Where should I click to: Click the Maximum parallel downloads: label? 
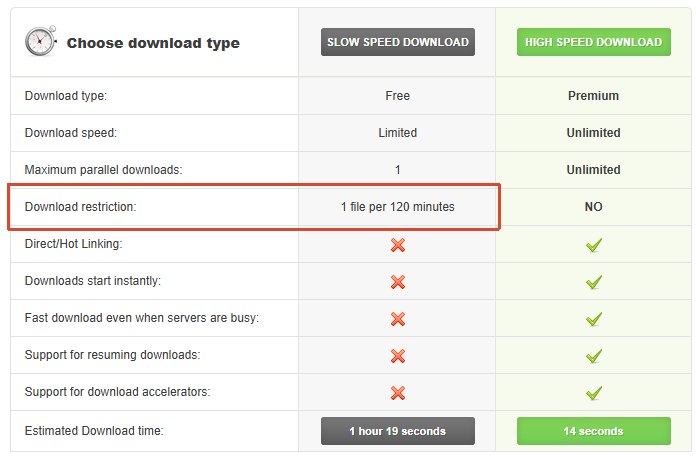103,170
